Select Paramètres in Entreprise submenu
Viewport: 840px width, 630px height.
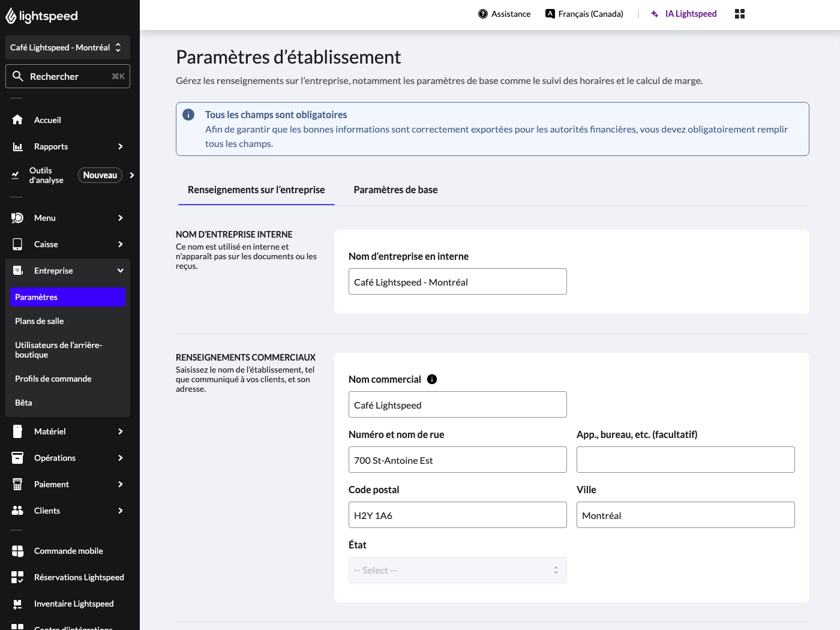click(68, 297)
